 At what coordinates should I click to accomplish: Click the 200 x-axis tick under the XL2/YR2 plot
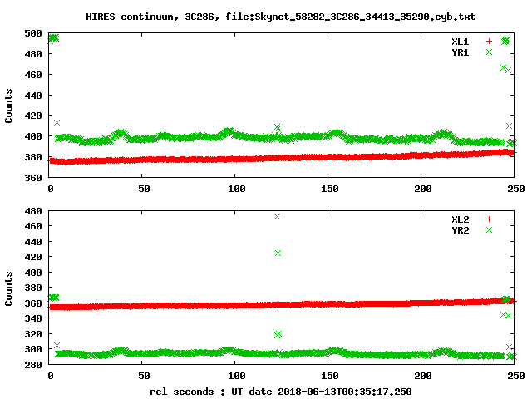pos(423,376)
